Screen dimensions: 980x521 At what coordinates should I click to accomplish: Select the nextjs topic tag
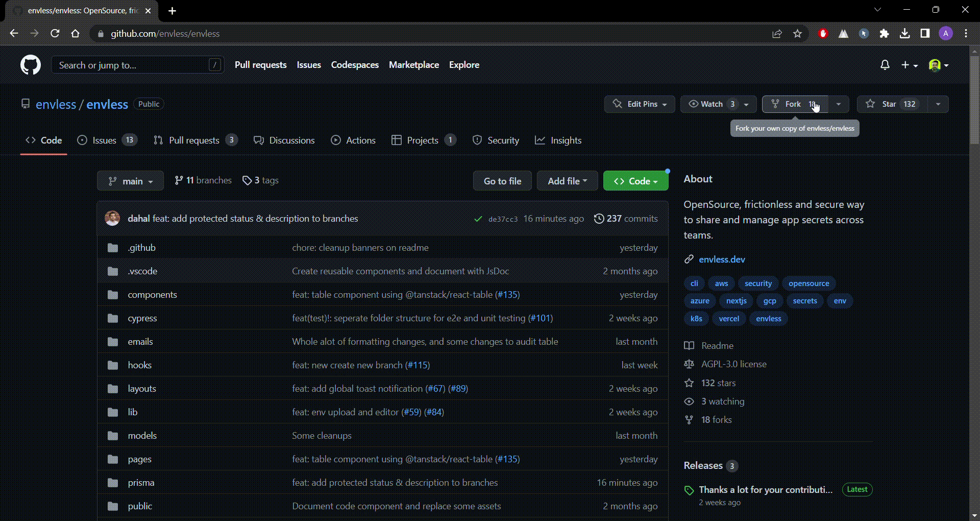pos(736,301)
